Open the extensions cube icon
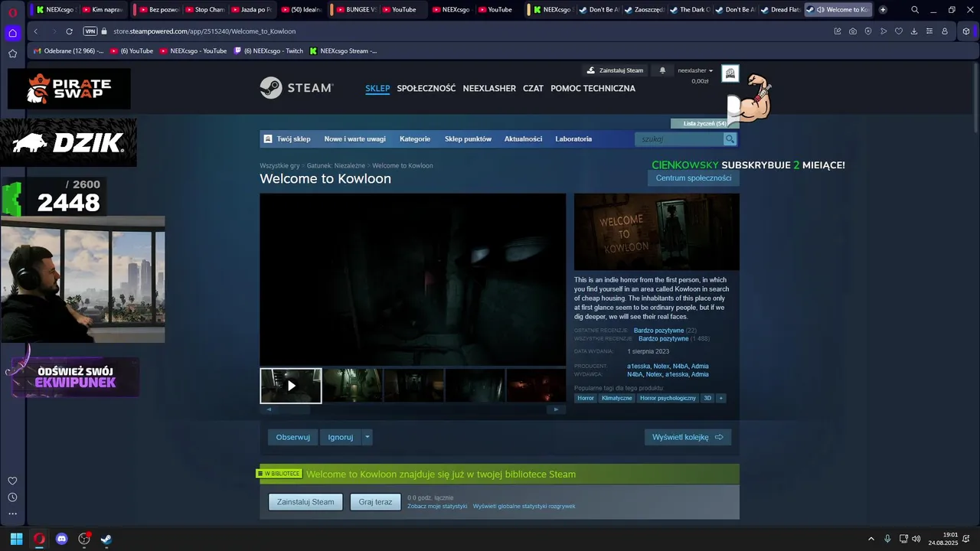 point(966,31)
